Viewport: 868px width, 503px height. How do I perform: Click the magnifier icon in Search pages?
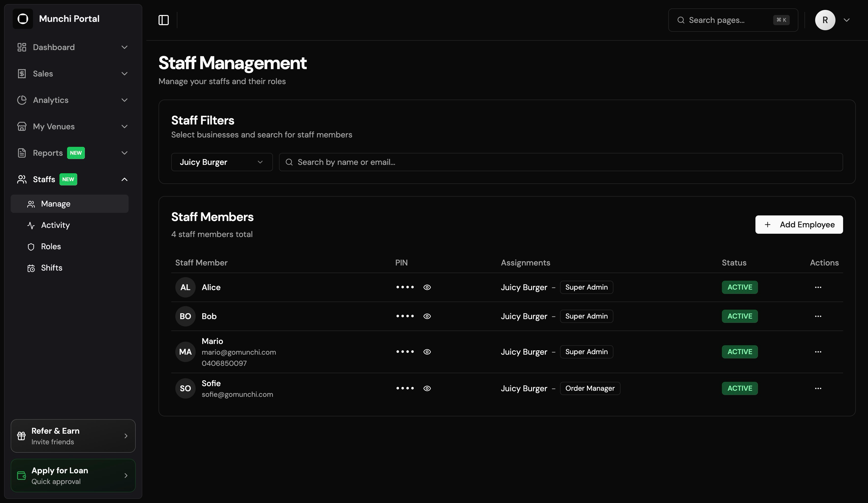(x=681, y=20)
